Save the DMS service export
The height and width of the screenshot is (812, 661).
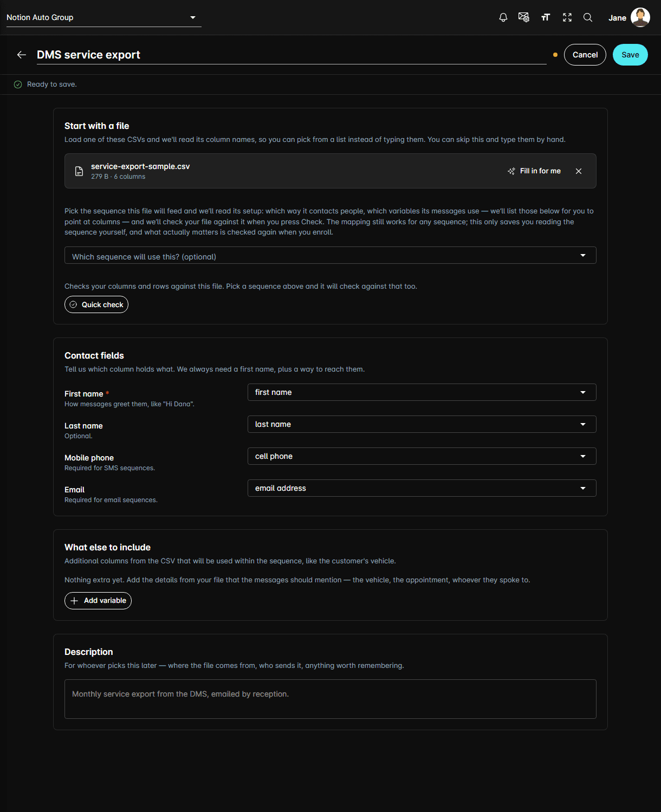click(630, 55)
